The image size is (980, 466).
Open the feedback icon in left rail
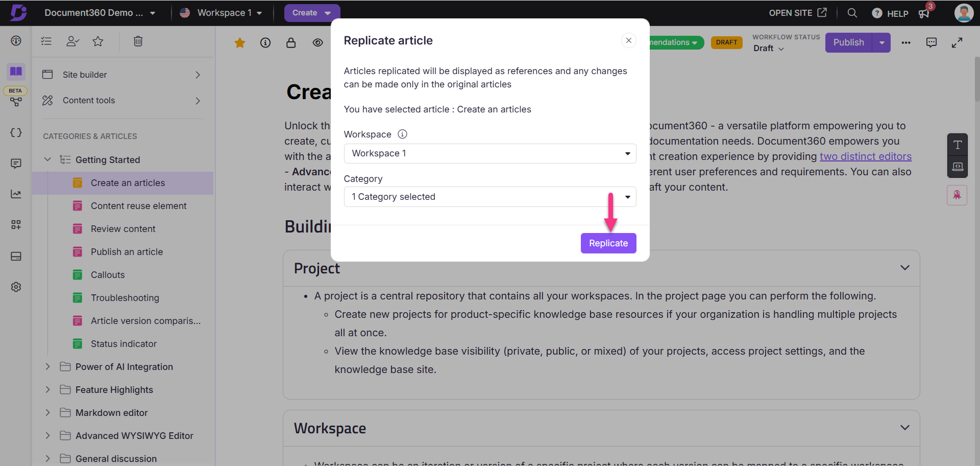(16, 164)
